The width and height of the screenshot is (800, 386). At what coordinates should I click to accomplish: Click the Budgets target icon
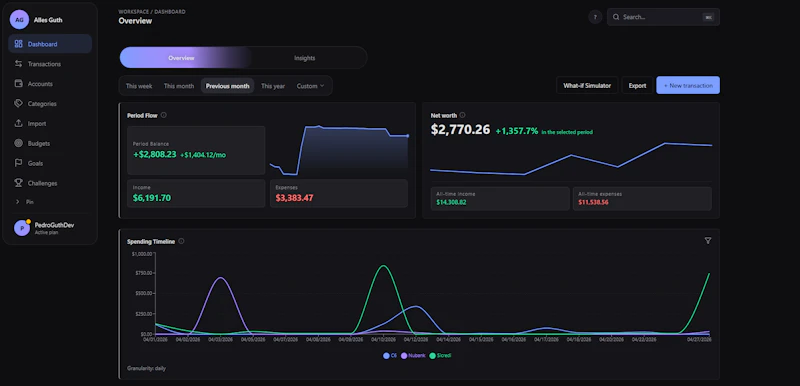click(x=18, y=143)
